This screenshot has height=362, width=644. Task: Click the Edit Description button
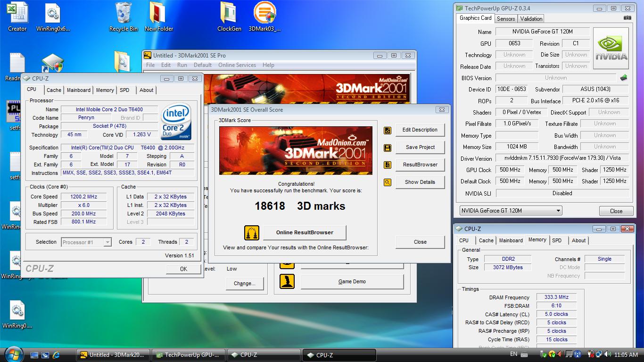420,130
